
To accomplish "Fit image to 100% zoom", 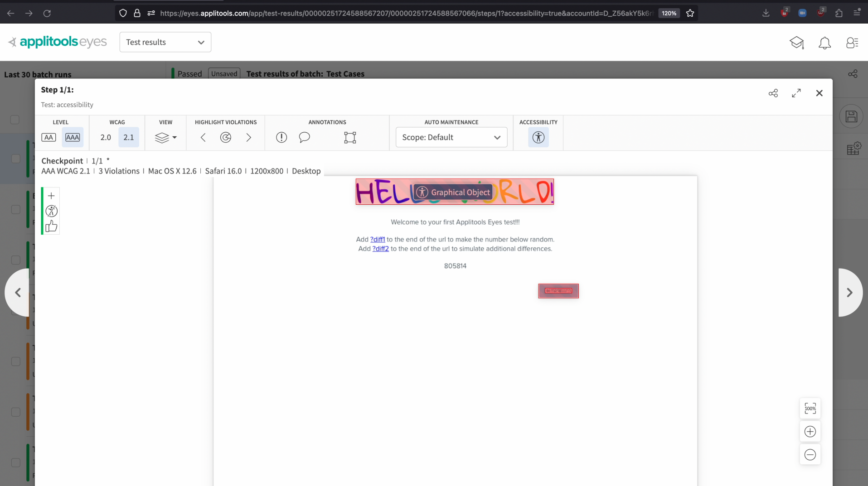I will click(810, 409).
